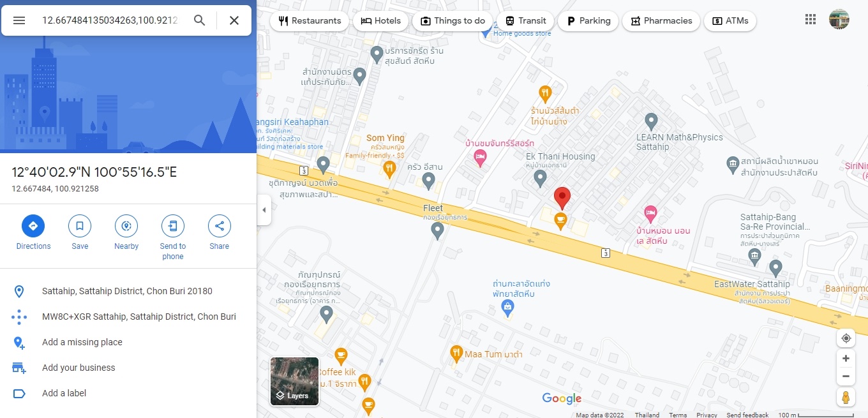This screenshot has width=868, height=418.
Task: Open the hamburger main menu
Action: [19, 20]
